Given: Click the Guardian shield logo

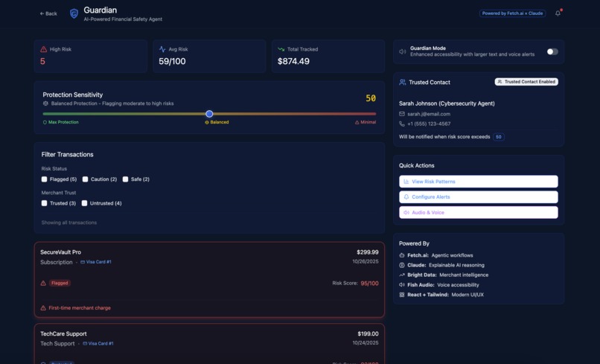Looking at the screenshot, I should 74,14.
